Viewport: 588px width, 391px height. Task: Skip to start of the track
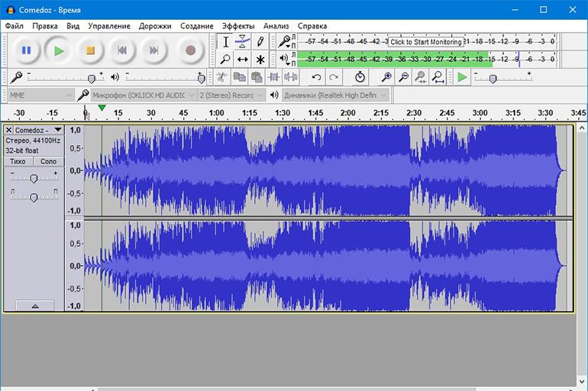click(122, 50)
